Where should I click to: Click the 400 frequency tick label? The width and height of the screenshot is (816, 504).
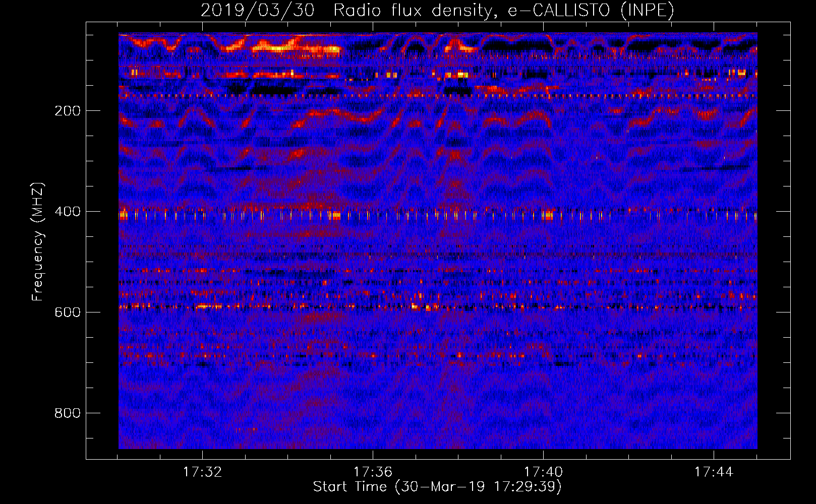point(68,212)
